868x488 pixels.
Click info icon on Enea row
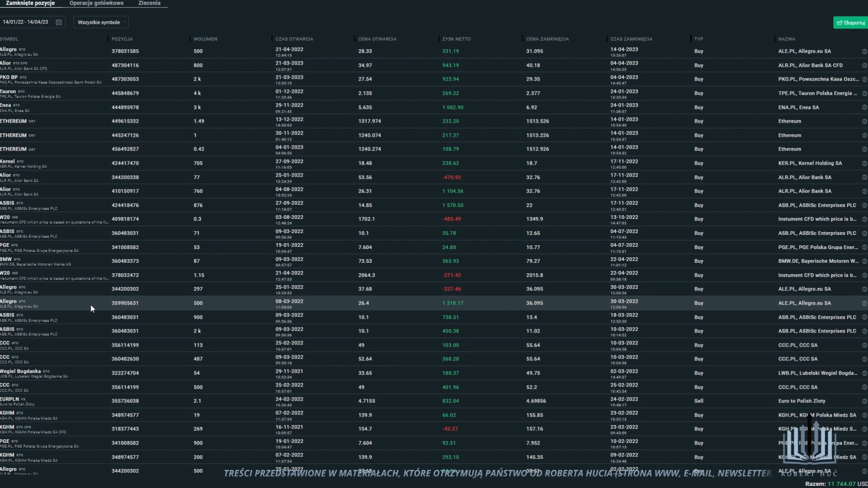point(864,108)
